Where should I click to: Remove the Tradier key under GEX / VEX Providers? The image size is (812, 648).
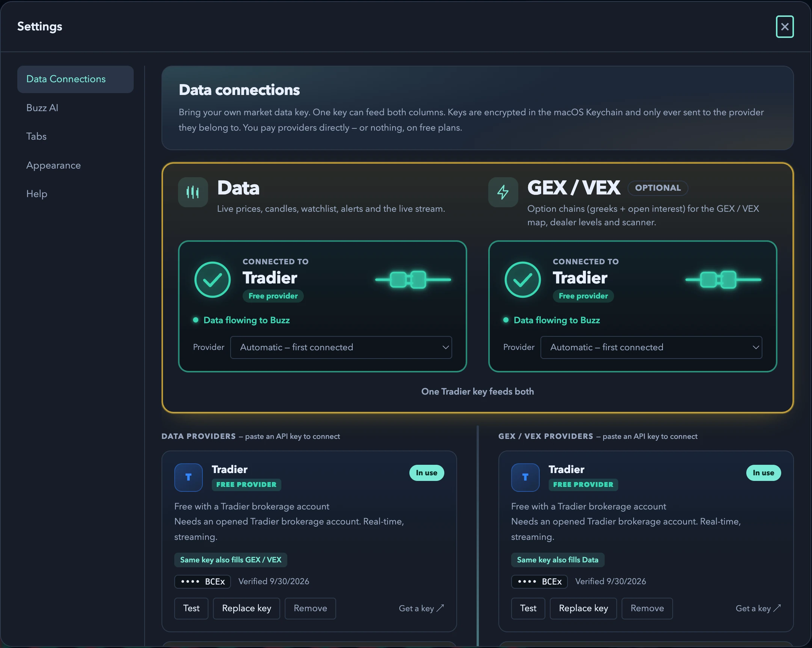pos(647,609)
